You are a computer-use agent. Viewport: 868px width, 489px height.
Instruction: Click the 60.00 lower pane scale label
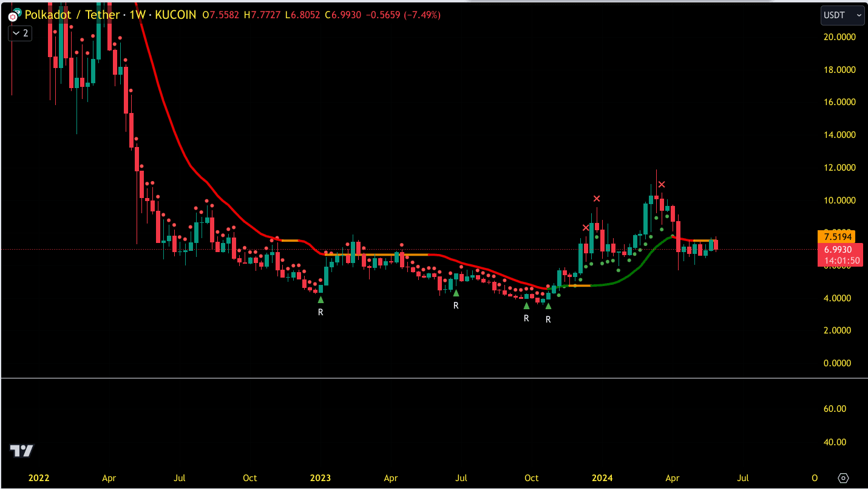tap(835, 409)
